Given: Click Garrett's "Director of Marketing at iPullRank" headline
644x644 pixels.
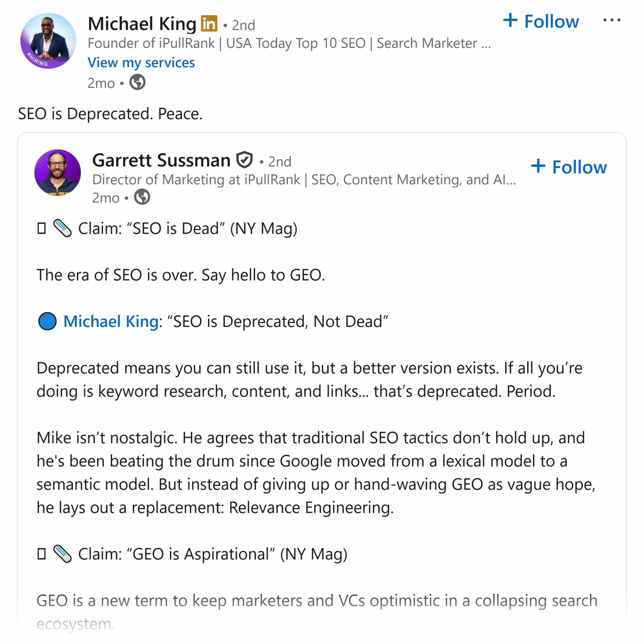Looking at the screenshot, I should click(x=304, y=180).
